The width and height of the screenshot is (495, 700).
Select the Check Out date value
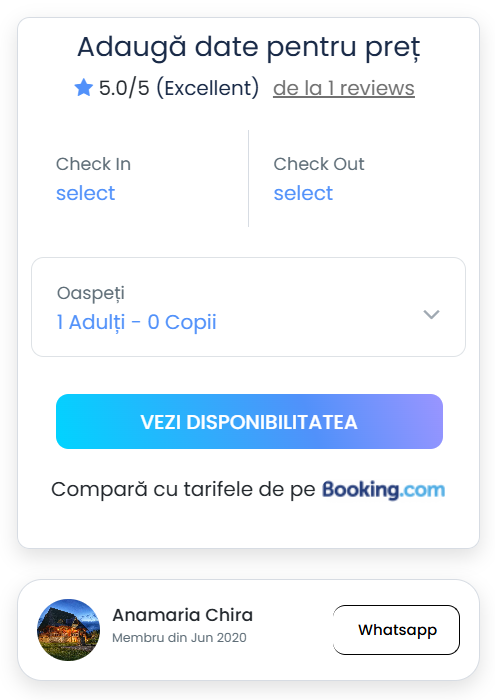pos(303,193)
